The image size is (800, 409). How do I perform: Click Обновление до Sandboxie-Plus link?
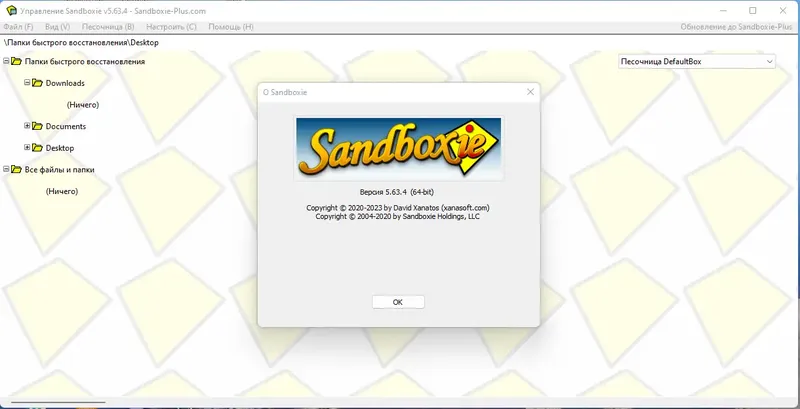736,27
